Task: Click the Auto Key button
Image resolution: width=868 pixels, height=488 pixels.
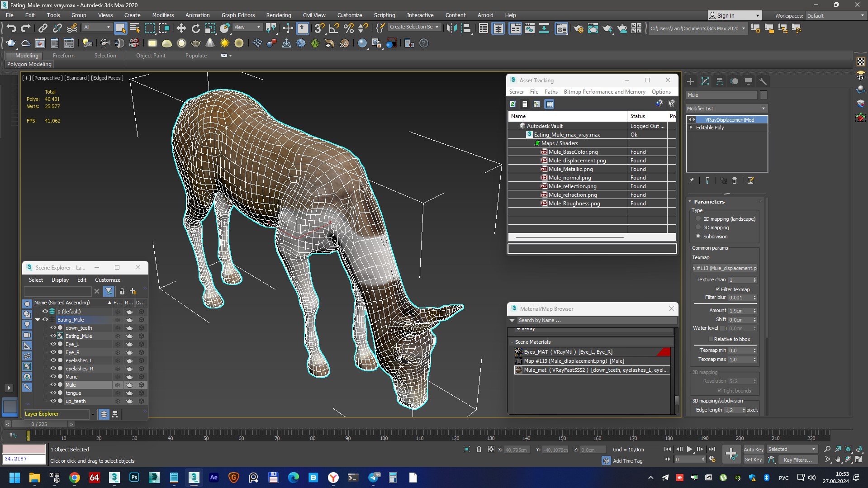Action: click(753, 449)
